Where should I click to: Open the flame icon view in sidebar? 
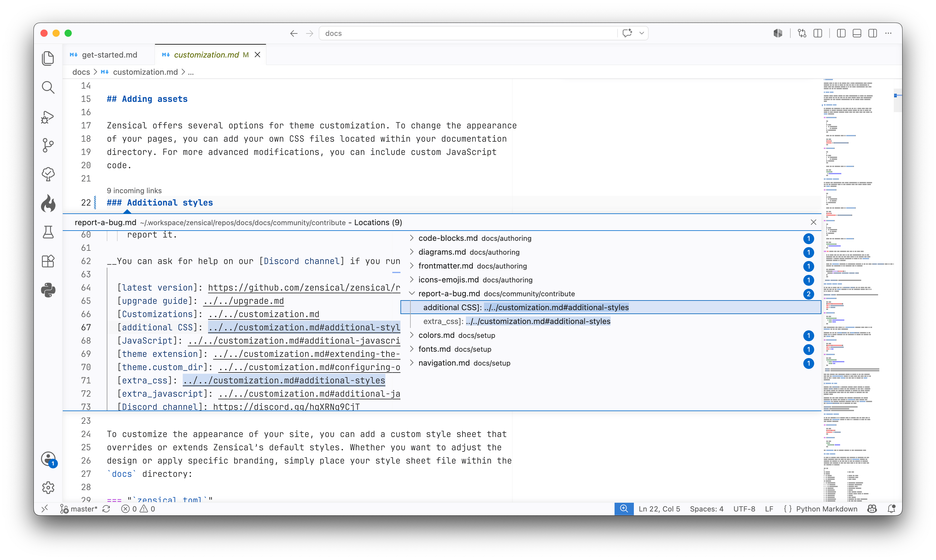tap(48, 203)
